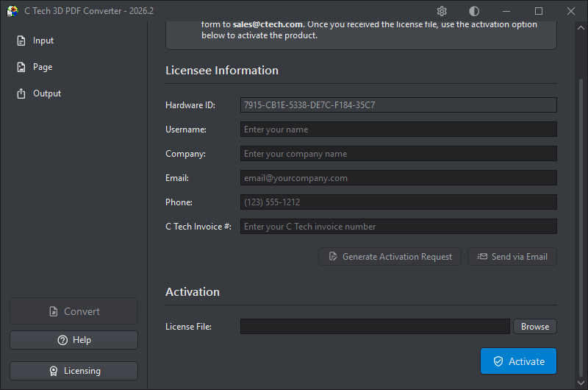Click the scrollbar up arrow
The width and height of the screenshot is (588, 390).
tap(581, 28)
